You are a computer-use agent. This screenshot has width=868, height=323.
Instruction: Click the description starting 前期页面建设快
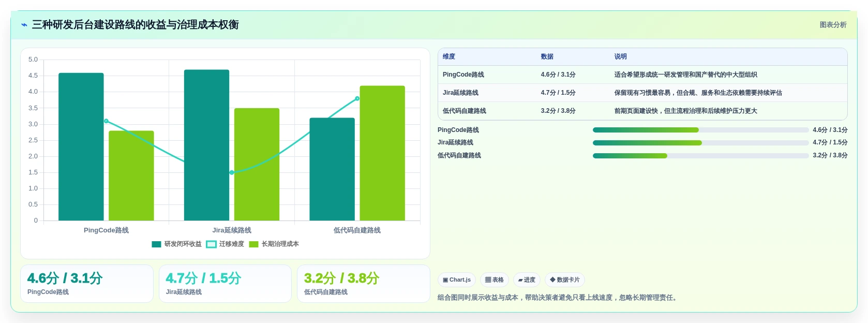pyautogui.click(x=686, y=111)
